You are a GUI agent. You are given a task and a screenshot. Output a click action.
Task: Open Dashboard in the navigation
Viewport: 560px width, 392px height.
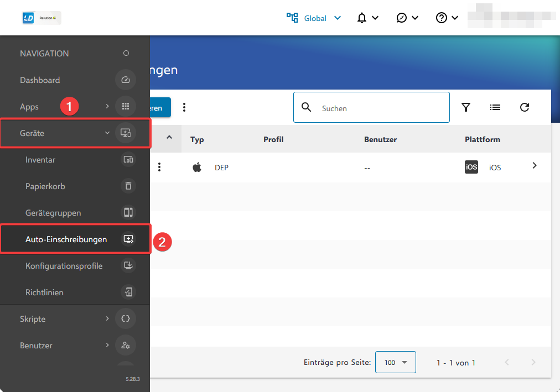point(40,80)
